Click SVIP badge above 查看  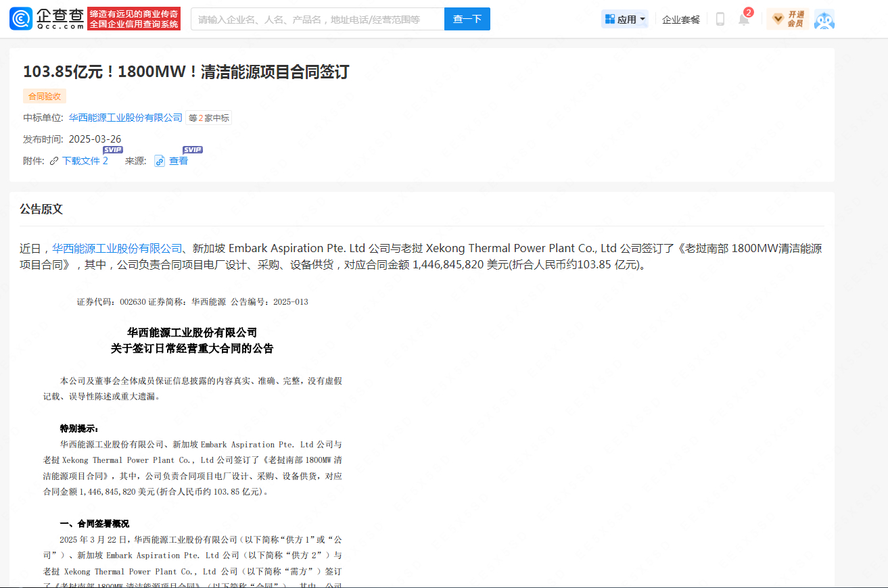click(193, 150)
